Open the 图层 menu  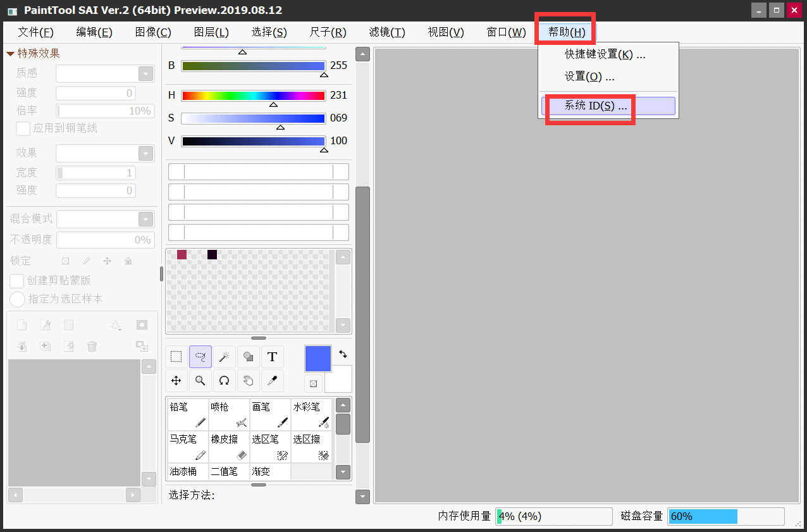(x=211, y=32)
